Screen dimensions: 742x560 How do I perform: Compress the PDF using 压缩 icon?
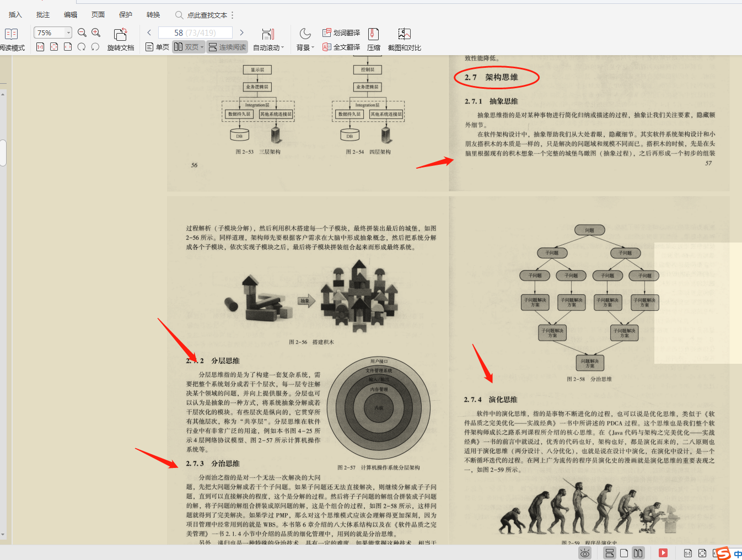point(373,39)
